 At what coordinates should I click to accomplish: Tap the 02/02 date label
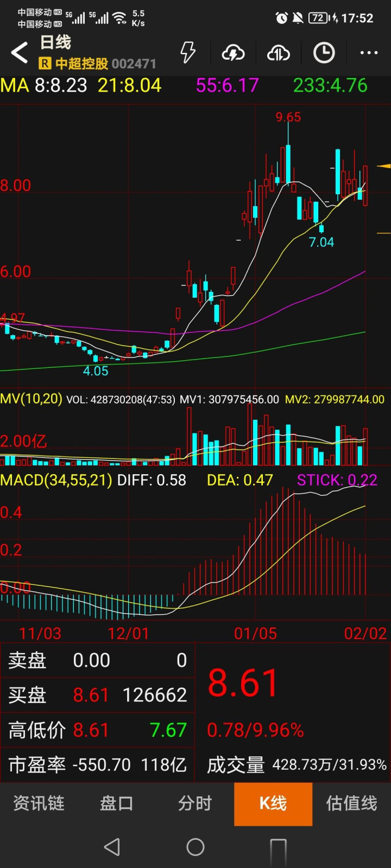[365, 633]
